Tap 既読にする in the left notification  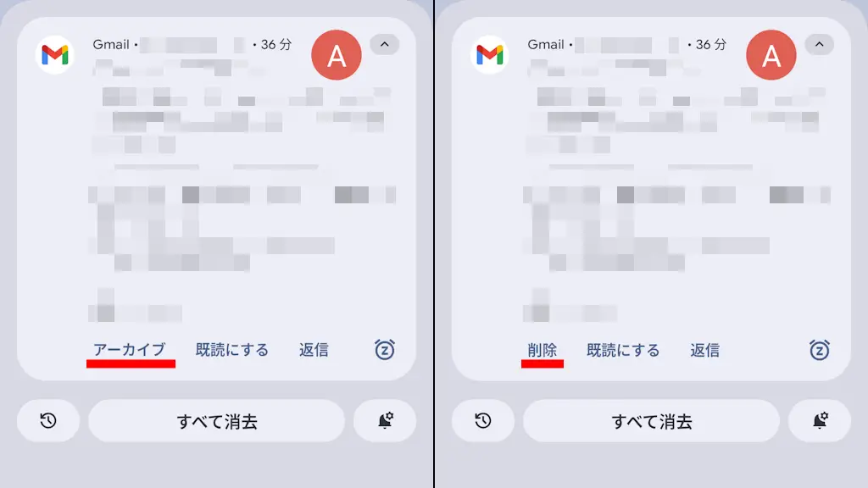[x=232, y=350]
